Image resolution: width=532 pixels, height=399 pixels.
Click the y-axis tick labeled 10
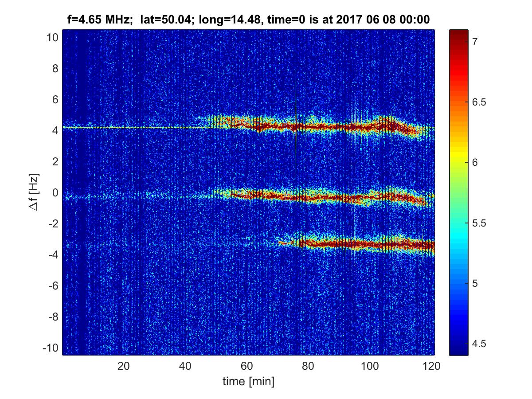[x=52, y=38]
